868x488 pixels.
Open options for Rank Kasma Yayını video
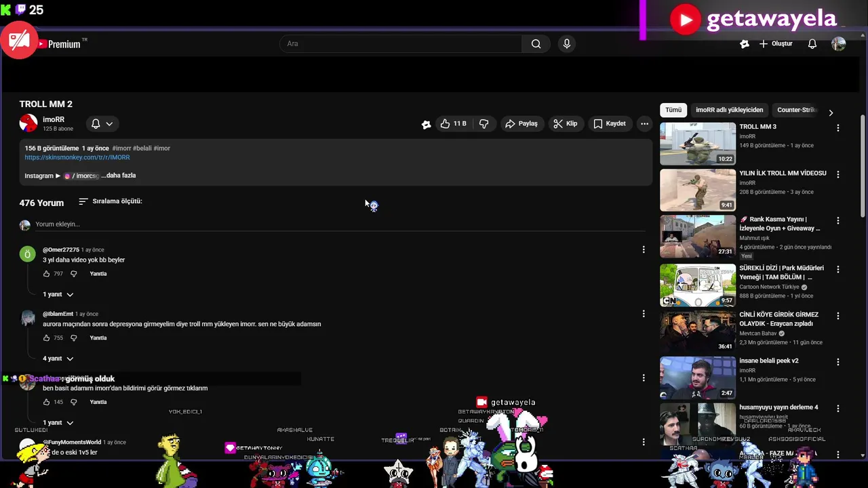838,221
